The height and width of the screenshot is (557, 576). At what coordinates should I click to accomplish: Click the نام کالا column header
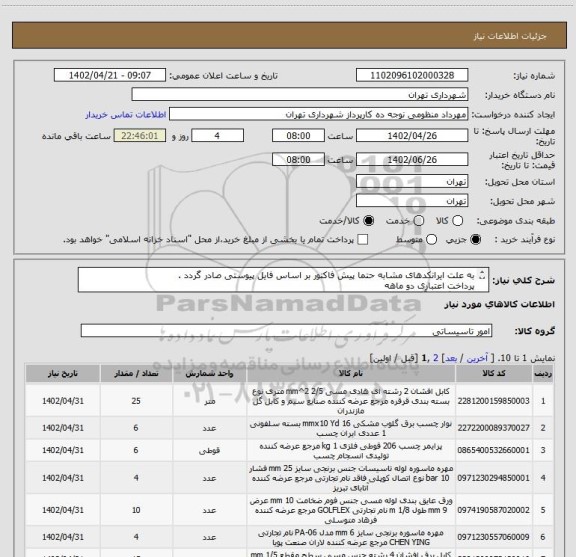[351, 374]
